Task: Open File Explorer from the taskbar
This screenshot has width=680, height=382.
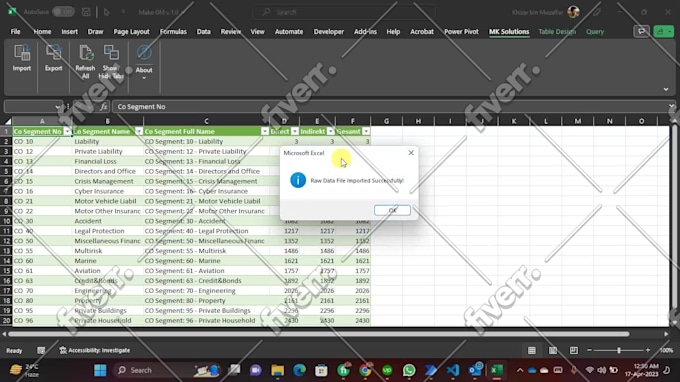Action: (x=278, y=370)
